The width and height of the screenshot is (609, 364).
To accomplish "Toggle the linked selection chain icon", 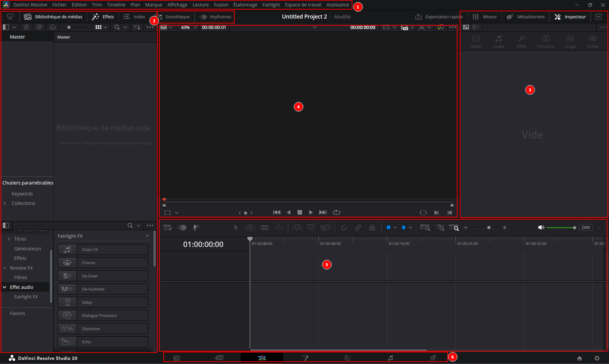I will point(358,228).
